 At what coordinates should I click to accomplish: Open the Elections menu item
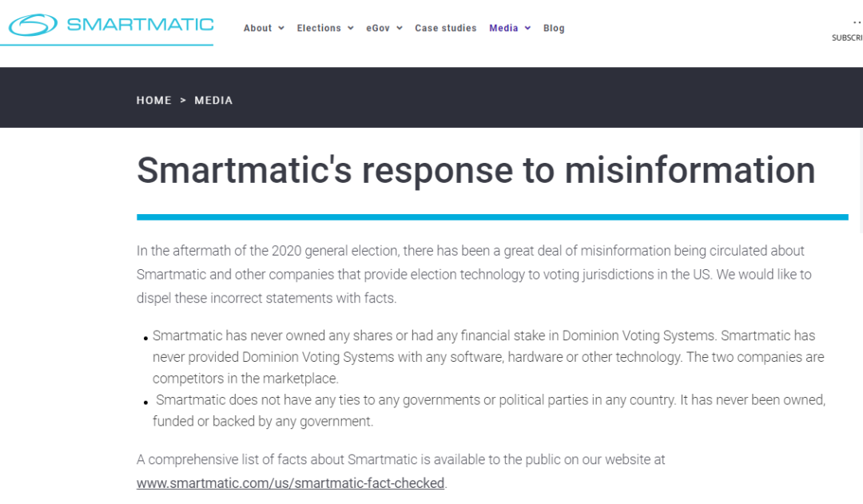[x=319, y=28]
